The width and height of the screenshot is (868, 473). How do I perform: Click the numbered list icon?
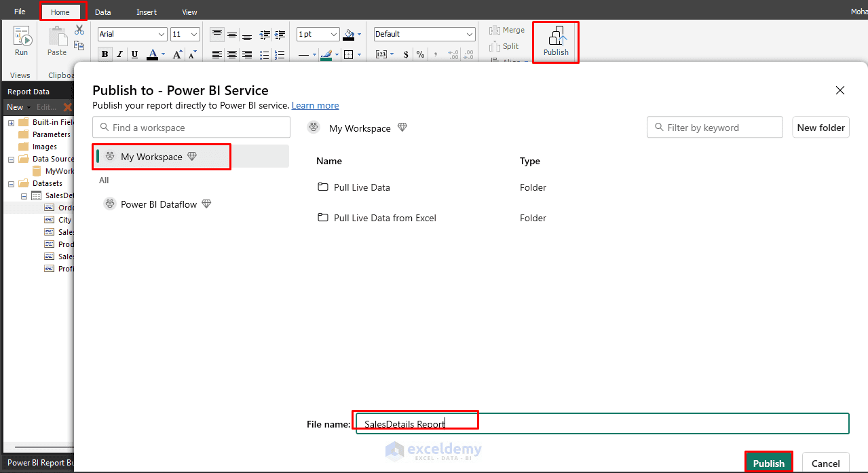point(279,54)
